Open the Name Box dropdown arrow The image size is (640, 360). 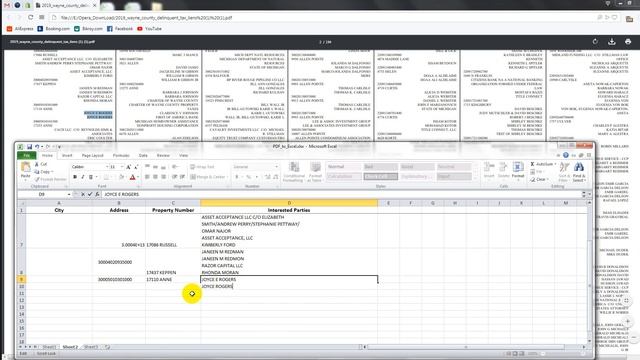pos(69,194)
